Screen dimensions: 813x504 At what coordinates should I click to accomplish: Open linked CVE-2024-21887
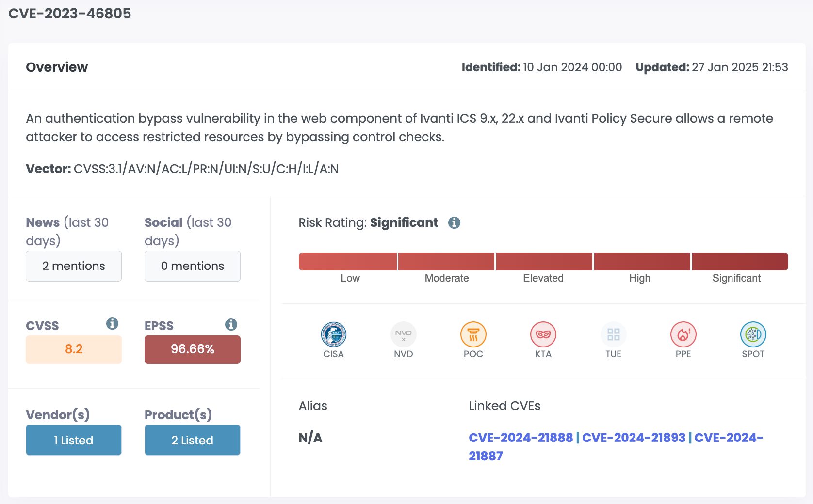pyautogui.click(x=616, y=447)
